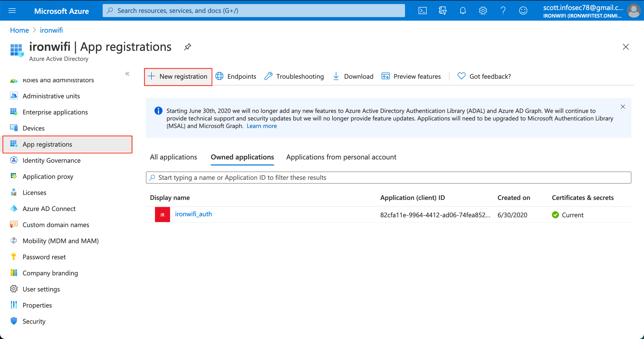
Task: Click the Endpoints toolbar item
Action: 236,76
